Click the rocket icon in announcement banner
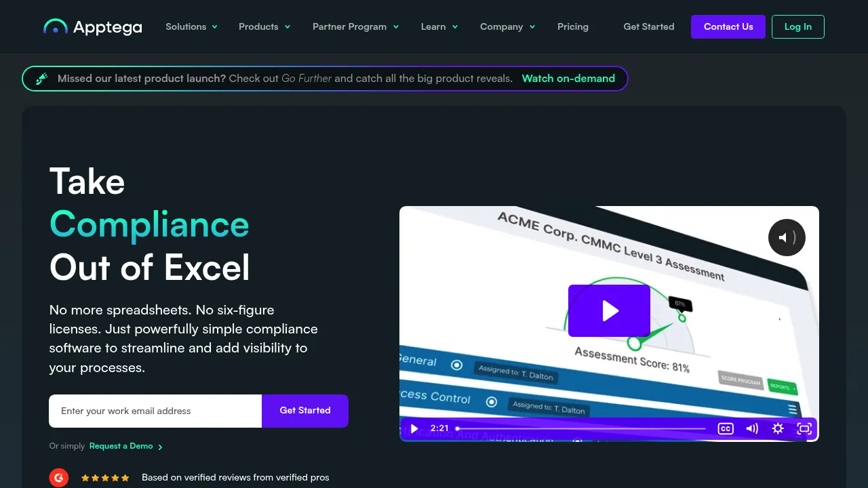 42,79
